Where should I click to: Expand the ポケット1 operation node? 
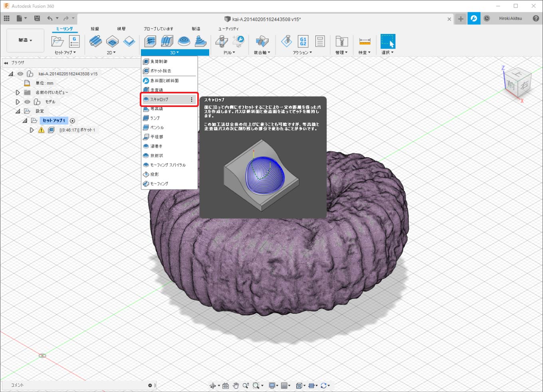tap(32, 130)
